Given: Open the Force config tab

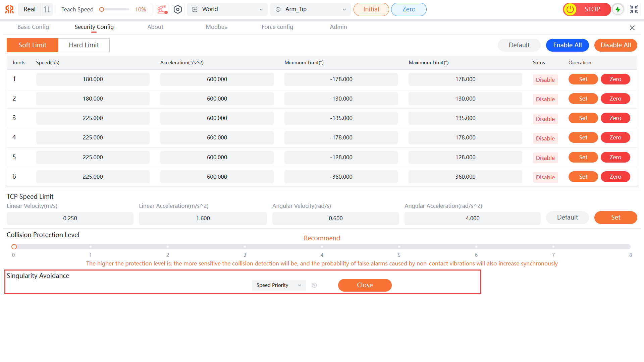Looking at the screenshot, I should tap(277, 27).
